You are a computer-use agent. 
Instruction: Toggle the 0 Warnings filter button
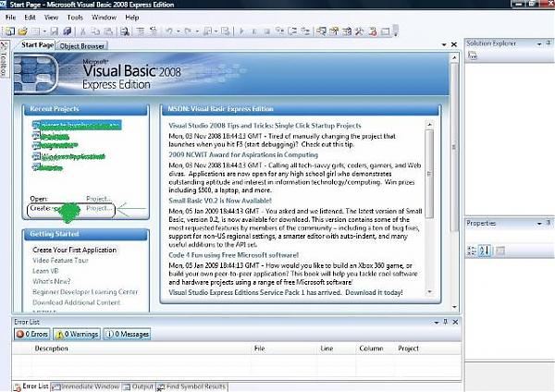pos(77,334)
